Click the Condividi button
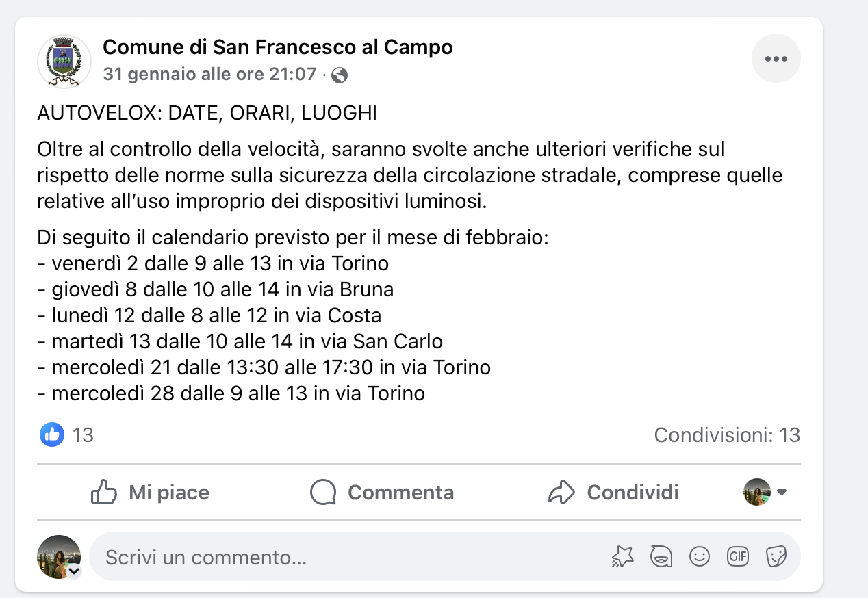Screen dimensions: 868x598 (614, 493)
